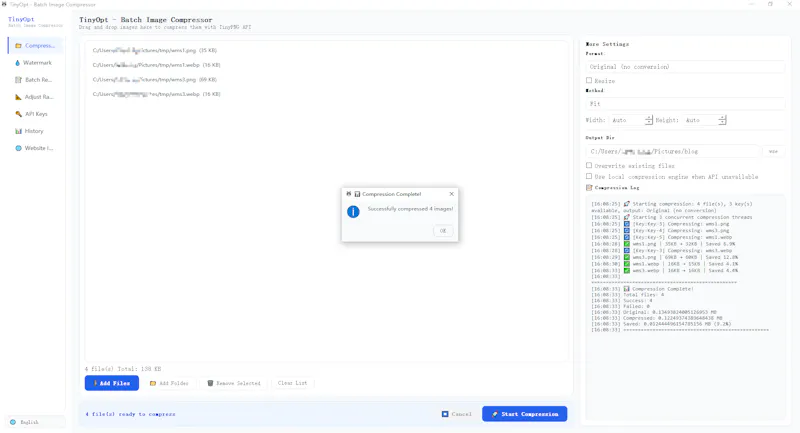Open the Compress section folder icon

pos(18,46)
